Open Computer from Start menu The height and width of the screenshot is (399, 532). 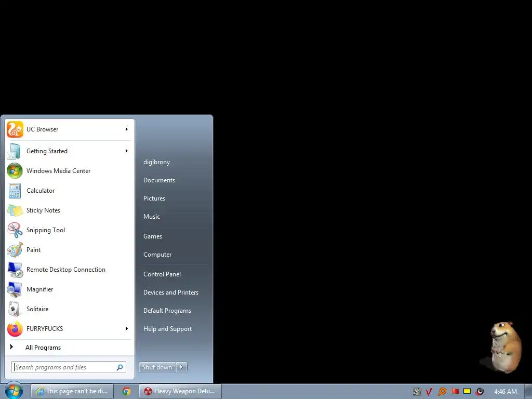click(x=157, y=255)
